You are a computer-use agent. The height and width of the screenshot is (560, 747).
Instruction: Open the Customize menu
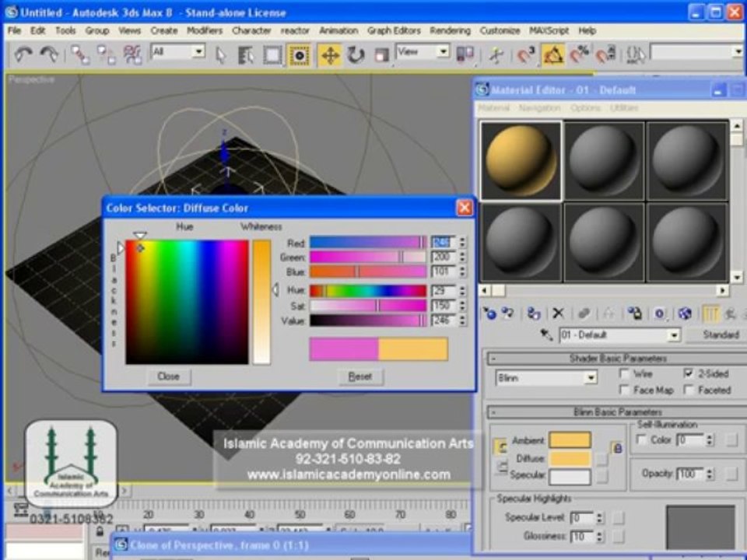500,30
